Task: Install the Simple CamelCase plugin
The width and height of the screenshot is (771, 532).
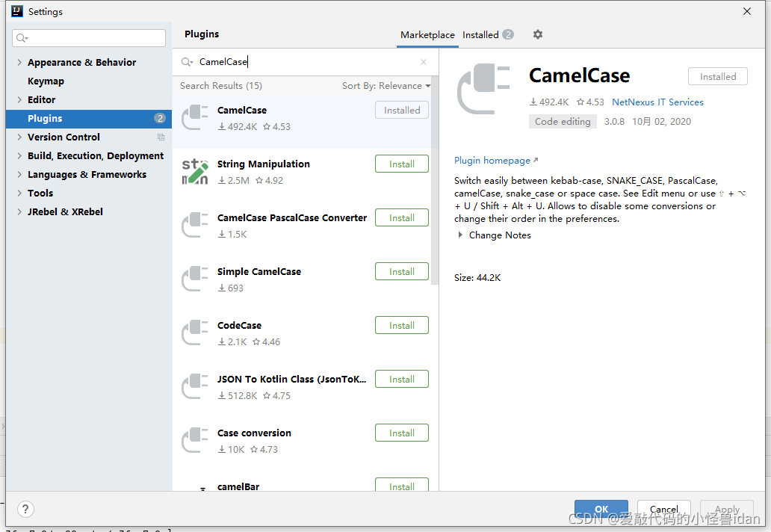Action: (x=402, y=272)
